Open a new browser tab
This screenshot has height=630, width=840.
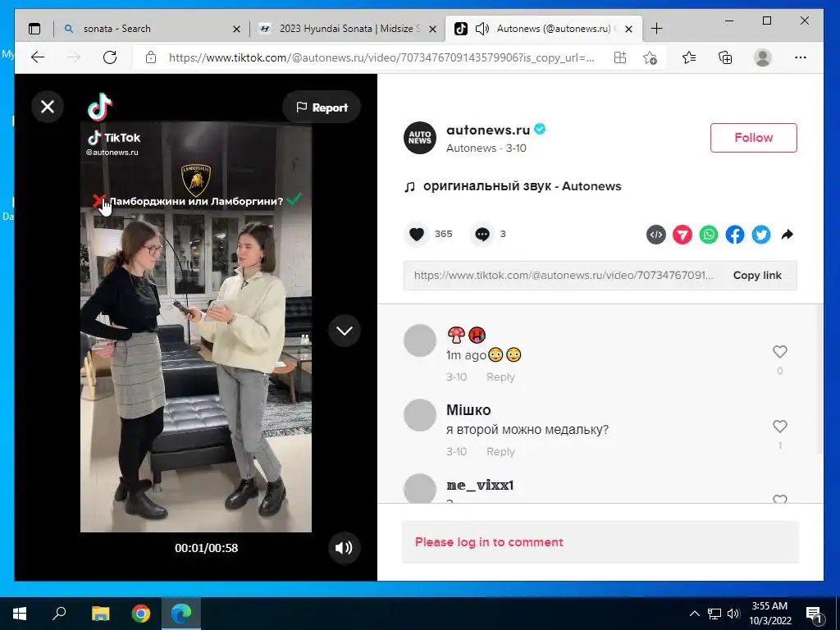click(x=656, y=29)
